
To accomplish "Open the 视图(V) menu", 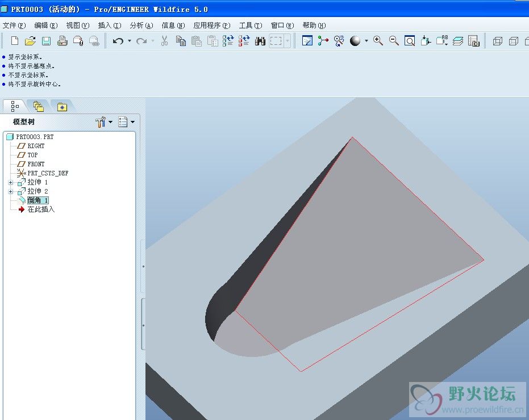I will tap(78, 26).
